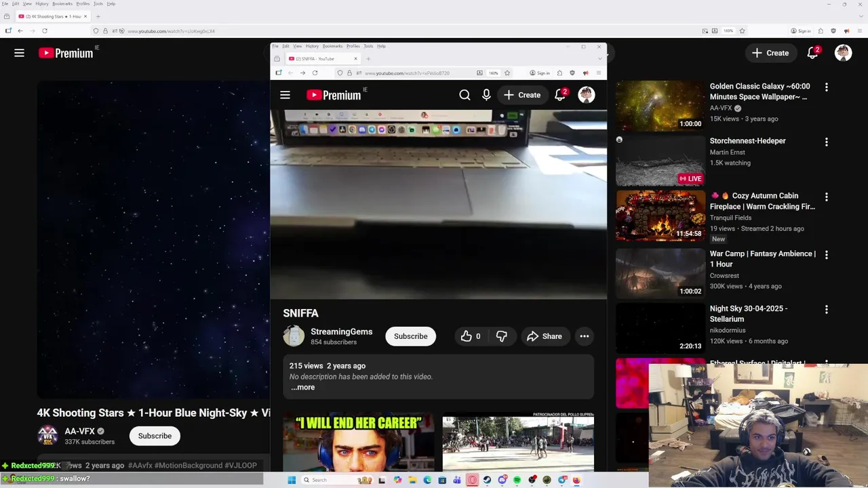868x488 pixels.
Task: Close the SNIFFA - YouTube tab
Action: pos(355,59)
